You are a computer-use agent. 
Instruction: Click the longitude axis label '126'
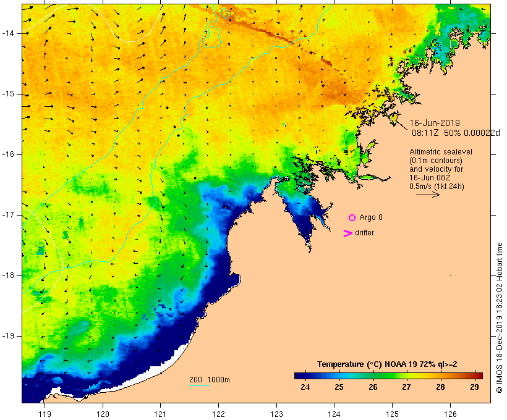point(450,414)
